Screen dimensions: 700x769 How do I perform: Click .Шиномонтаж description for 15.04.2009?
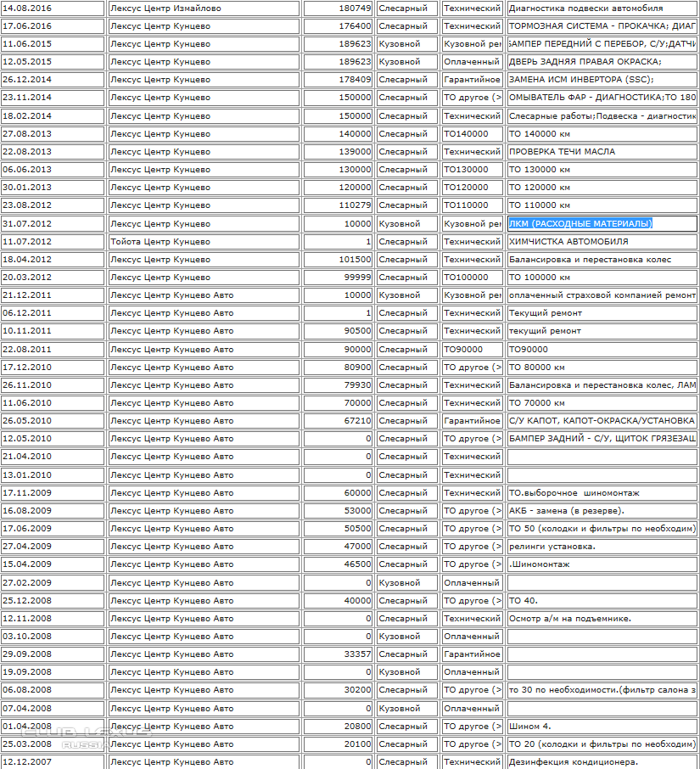point(602,564)
